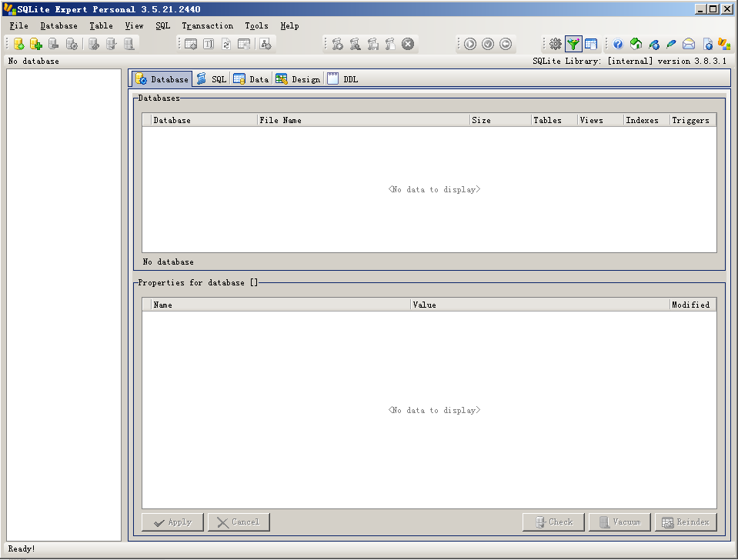738x560 pixels.
Task: Click the Modified column header in Properties
Action: 693,305
